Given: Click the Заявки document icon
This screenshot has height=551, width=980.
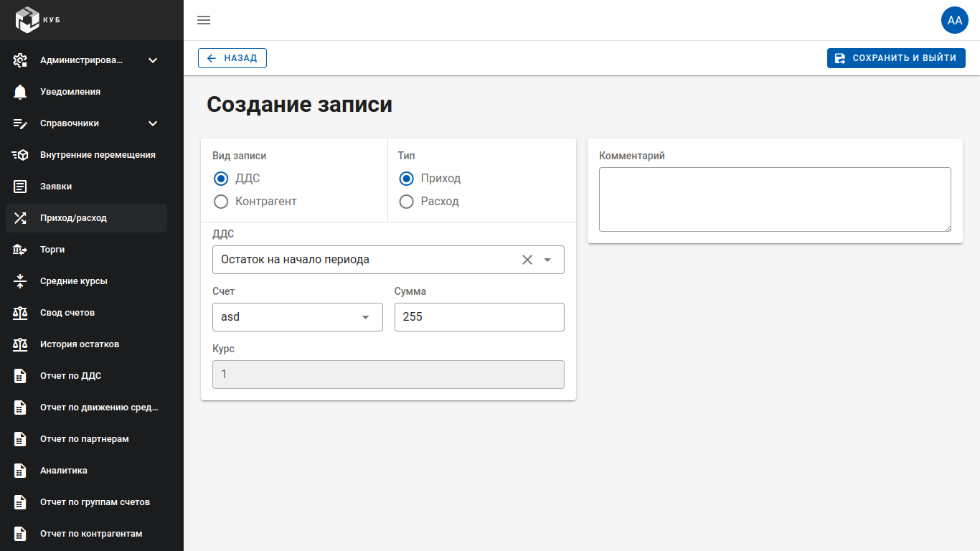Looking at the screenshot, I should (x=20, y=187).
